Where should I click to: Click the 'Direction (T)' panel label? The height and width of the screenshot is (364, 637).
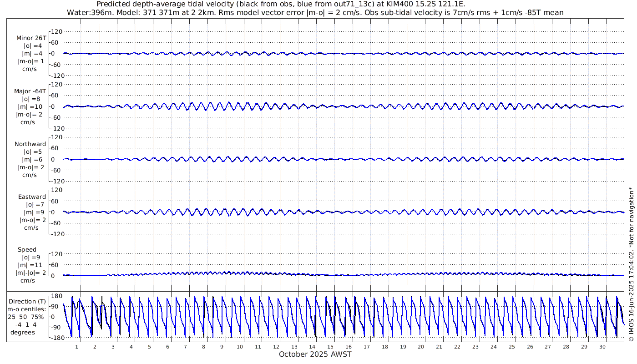coord(27,302)
